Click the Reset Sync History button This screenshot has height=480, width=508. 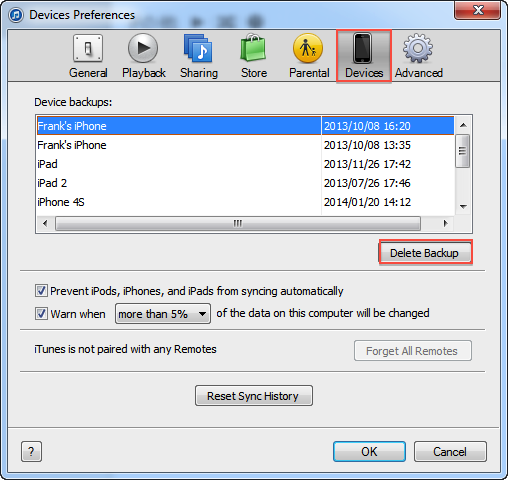254,396
